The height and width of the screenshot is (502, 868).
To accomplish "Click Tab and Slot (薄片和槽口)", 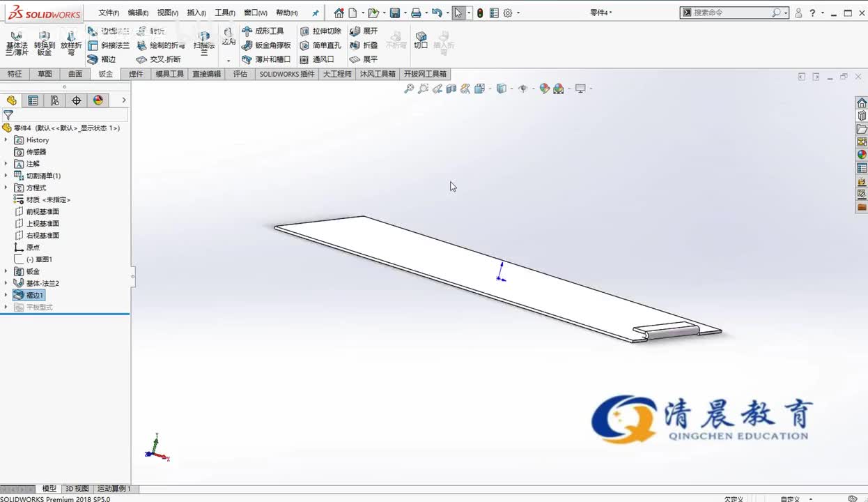I will (x=266, y=59).
